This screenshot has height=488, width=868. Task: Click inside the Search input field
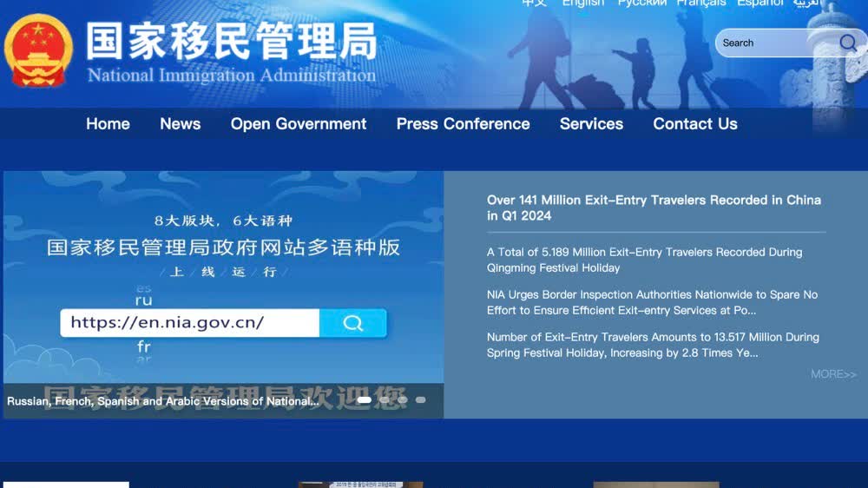pyautogui.click(x=776, y=43)
